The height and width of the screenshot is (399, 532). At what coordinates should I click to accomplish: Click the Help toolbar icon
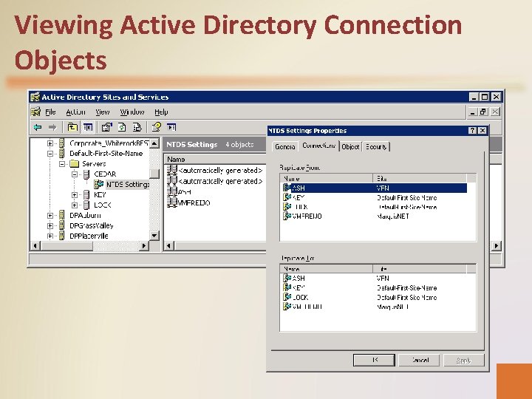tap(157, 127)
